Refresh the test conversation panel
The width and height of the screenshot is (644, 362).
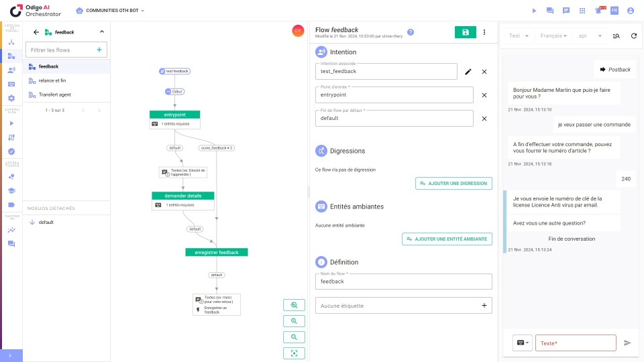[634, 36]
